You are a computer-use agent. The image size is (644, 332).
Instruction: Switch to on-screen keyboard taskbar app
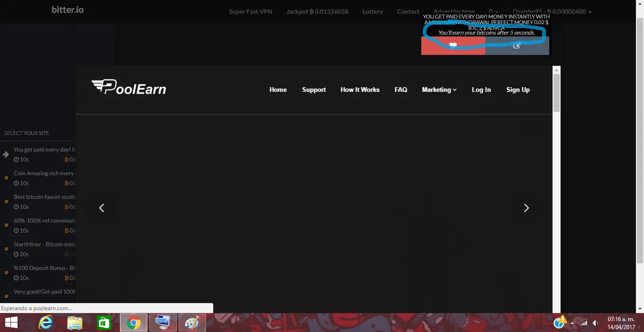click(x=163, y=323)
